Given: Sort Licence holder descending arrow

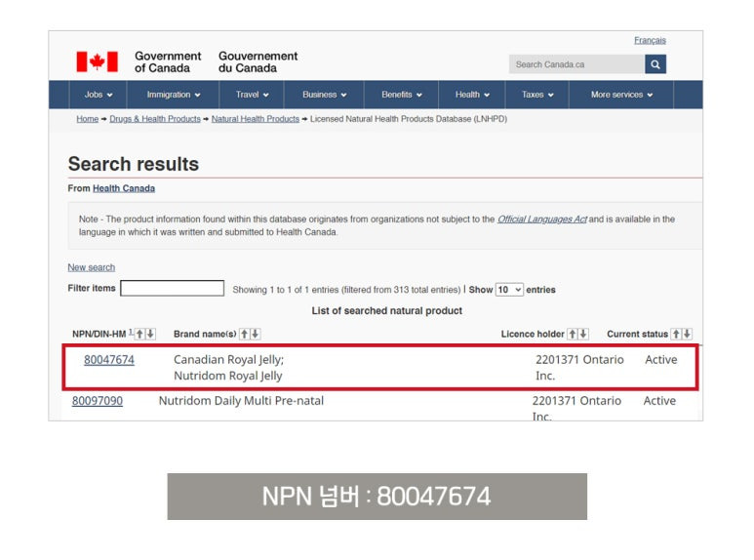Looking at the screenshot, I should pyautogui.click(x=583, y=334).
